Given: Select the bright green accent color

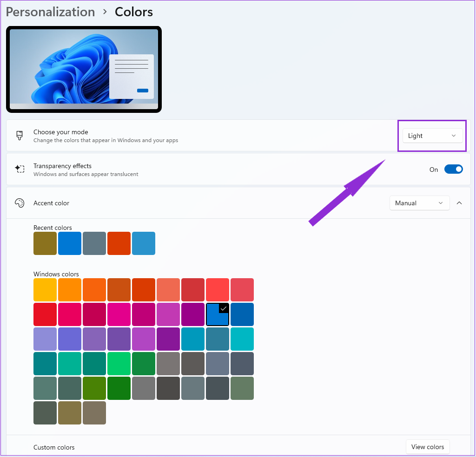Looking at the screenshot, I should tap(119, 364).
